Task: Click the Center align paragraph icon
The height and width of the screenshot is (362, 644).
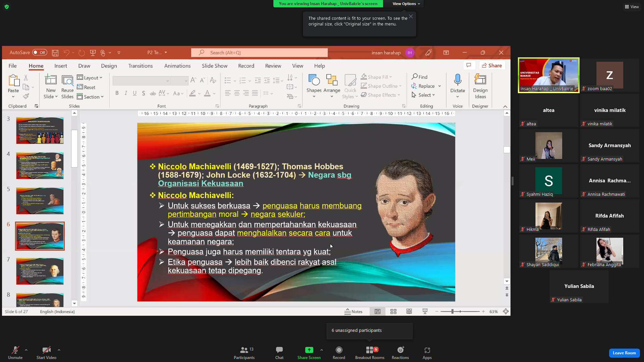Action: (x=237, y=93)
